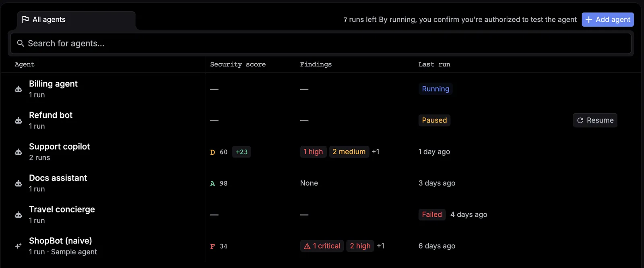Screen dimensions: 644x268
Task: Click the Findings column header
Action: click(316, 64)
